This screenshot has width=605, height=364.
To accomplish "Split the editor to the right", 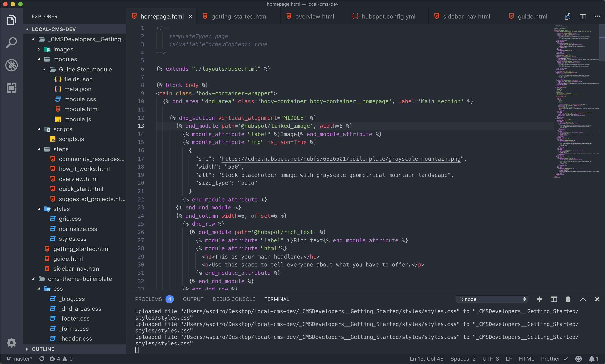I will coord(583,16).
